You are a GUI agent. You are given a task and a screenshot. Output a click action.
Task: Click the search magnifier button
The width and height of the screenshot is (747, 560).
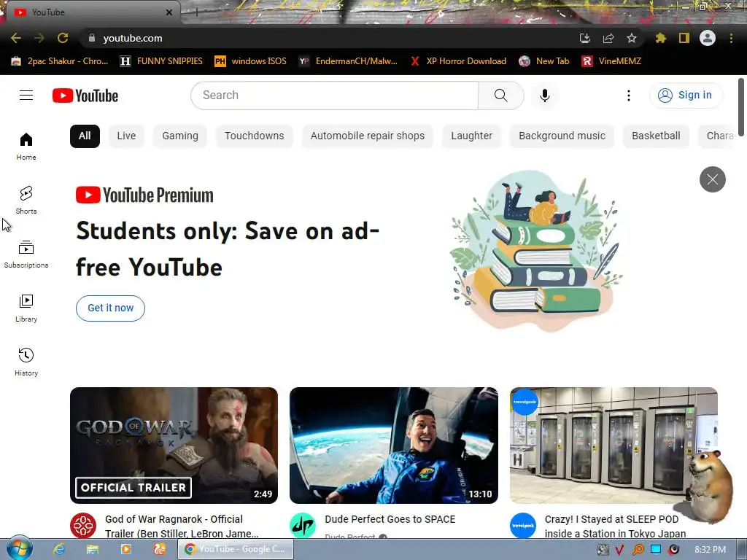pos(500,96)
